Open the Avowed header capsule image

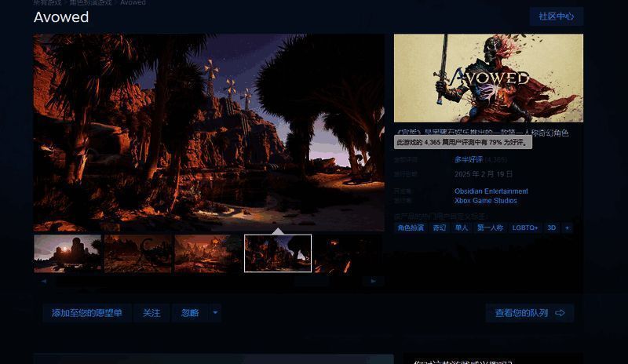(x=488, y=78)
